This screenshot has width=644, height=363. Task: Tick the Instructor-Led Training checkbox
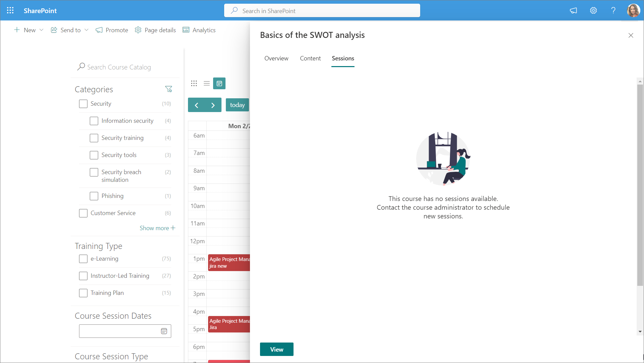pyautogui.click(x=83, y=276)
